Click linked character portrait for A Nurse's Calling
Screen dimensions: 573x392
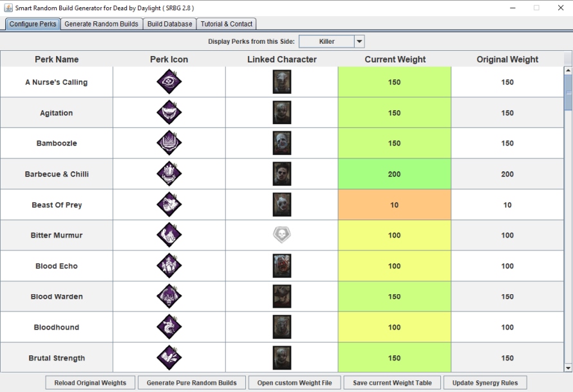282,82
